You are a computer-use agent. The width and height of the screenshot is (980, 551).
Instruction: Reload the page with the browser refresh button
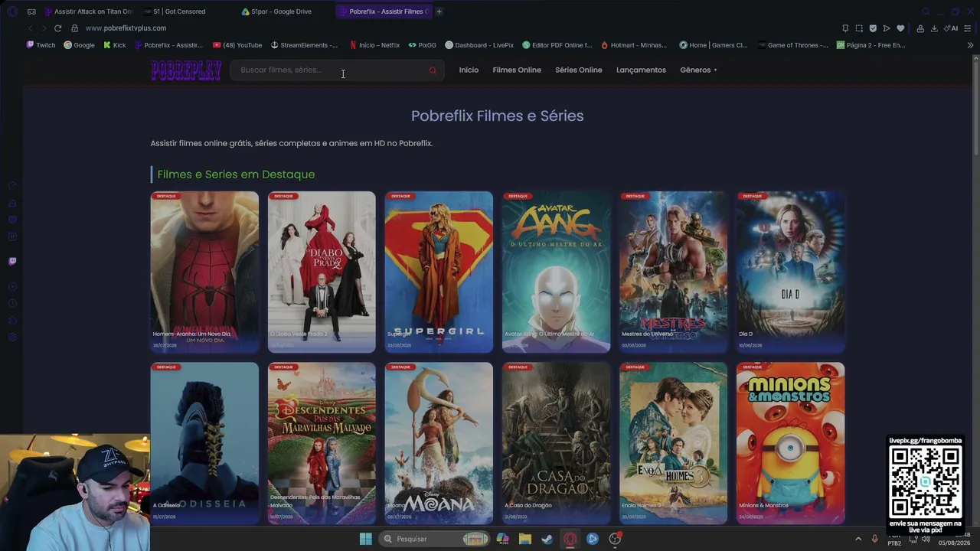[57, 28]
